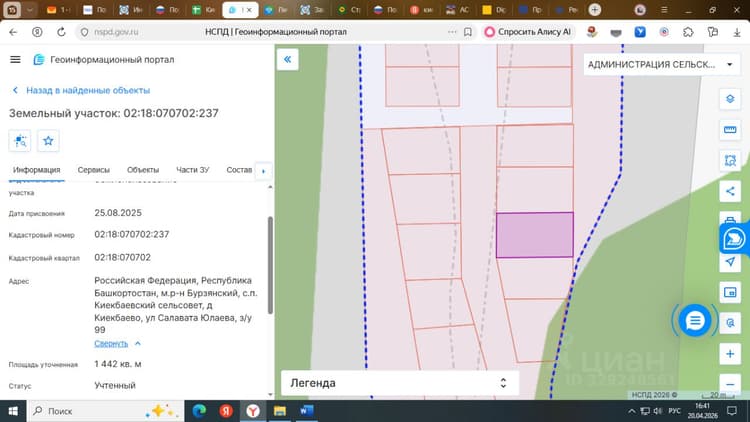Open the Windows Start menu
This screenshot has height=422, width=750.
click(x=13, y=411)
